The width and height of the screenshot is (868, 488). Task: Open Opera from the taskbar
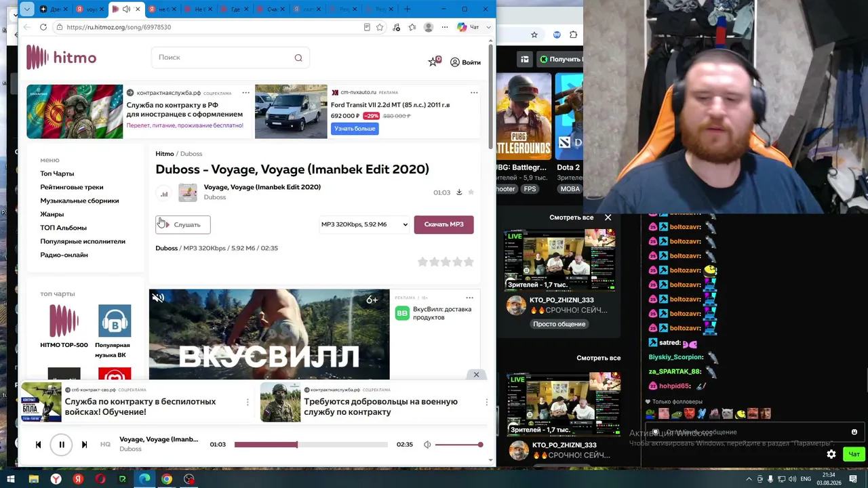[x=100, y=479]
